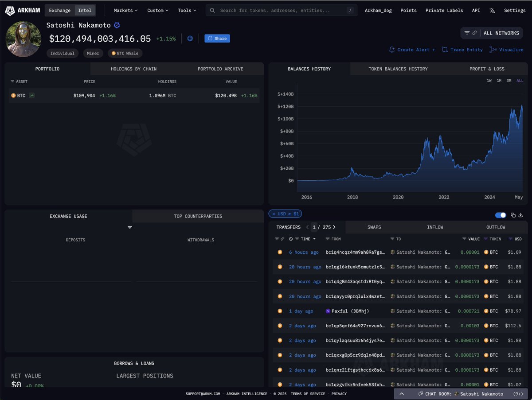Screen dimensions: 532x400
Task: Switch to Exchange mode
Action: [x=59, y=10]
